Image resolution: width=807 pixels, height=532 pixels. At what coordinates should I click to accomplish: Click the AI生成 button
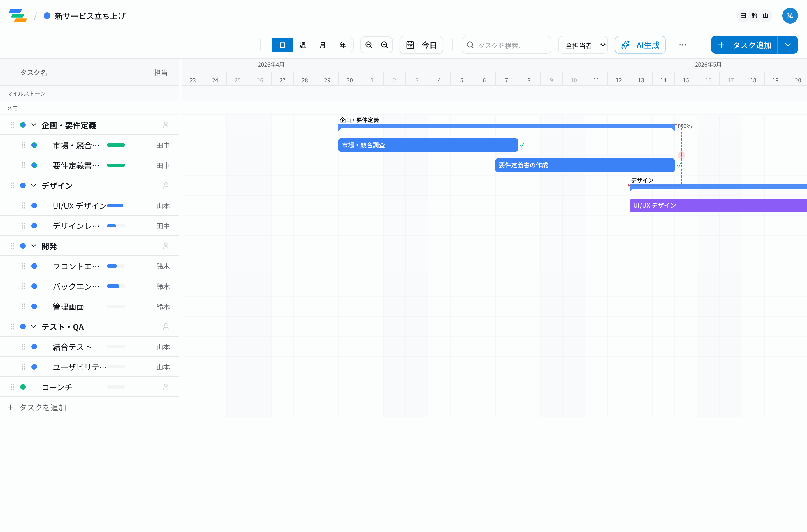(640, 45)
